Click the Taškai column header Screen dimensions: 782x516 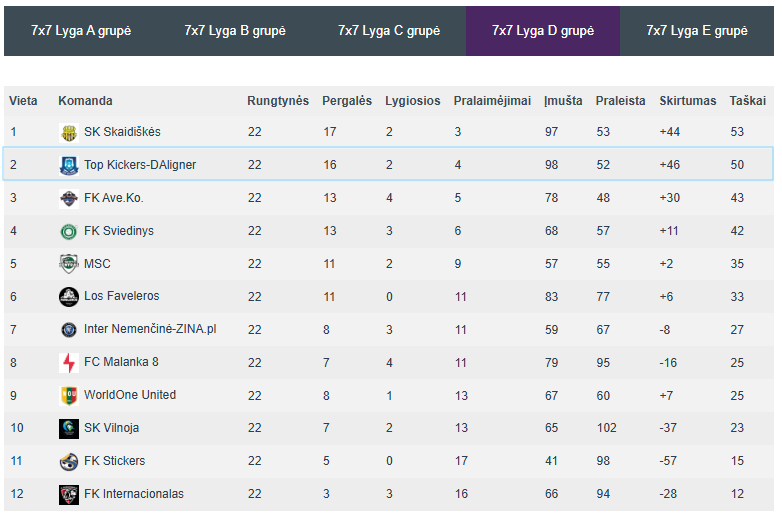[x=748, y=101]
